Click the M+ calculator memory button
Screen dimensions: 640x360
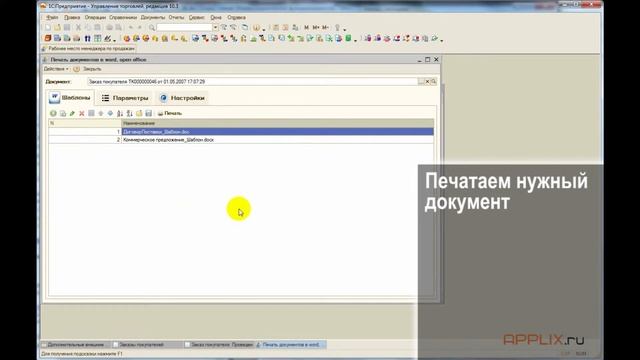pos(316,27)
